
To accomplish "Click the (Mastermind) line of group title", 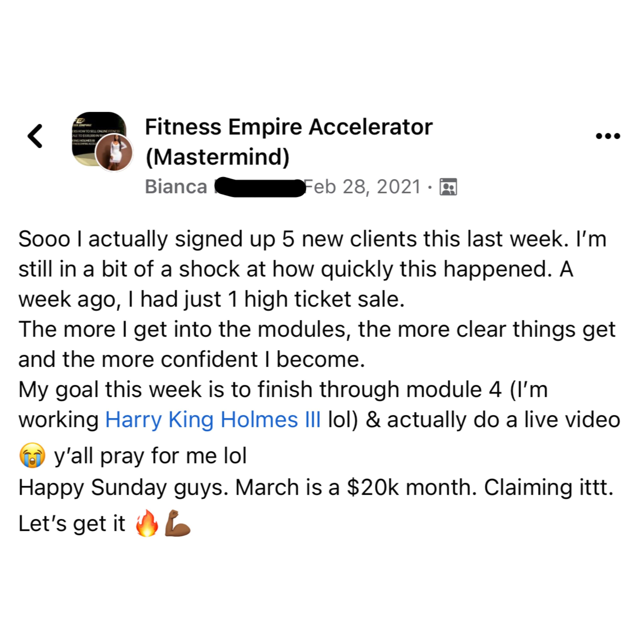I will coord(218,157).
